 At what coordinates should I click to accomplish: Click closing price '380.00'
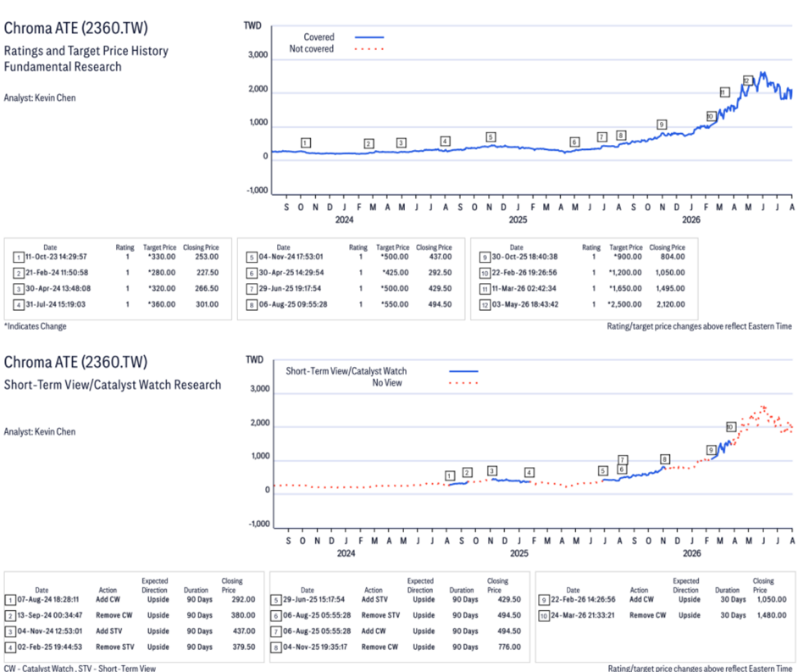243,615
